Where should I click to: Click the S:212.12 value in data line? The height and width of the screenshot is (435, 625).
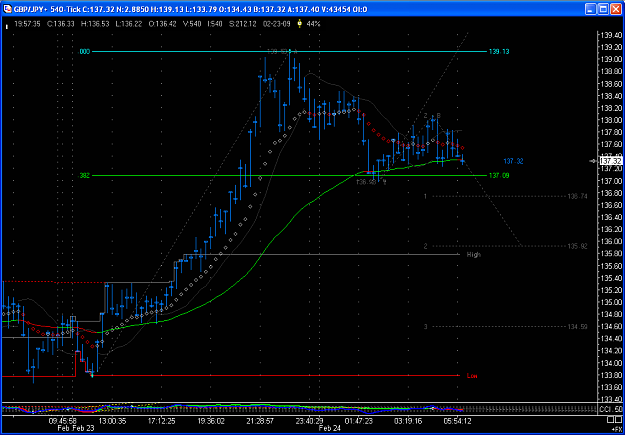tap(242, 24)
